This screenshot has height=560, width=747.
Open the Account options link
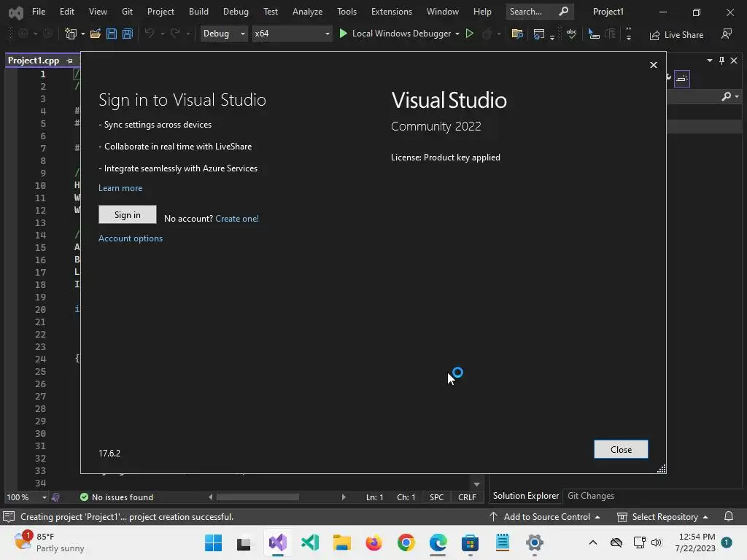pos(131,238)
